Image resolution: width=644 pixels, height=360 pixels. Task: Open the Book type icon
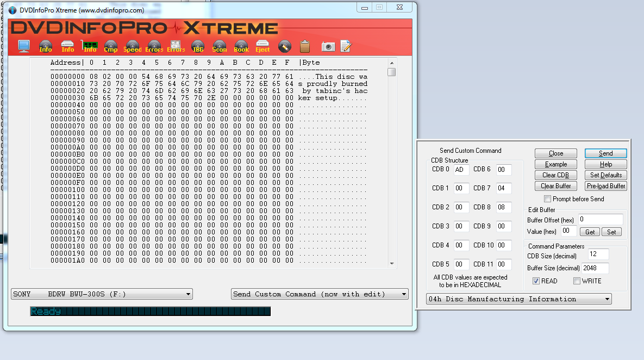pos(241,47)
